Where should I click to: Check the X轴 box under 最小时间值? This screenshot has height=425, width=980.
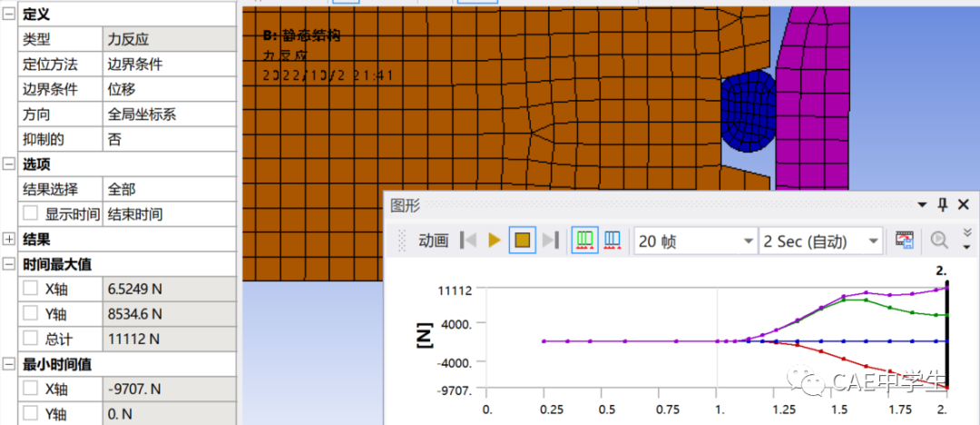[31, 389]
